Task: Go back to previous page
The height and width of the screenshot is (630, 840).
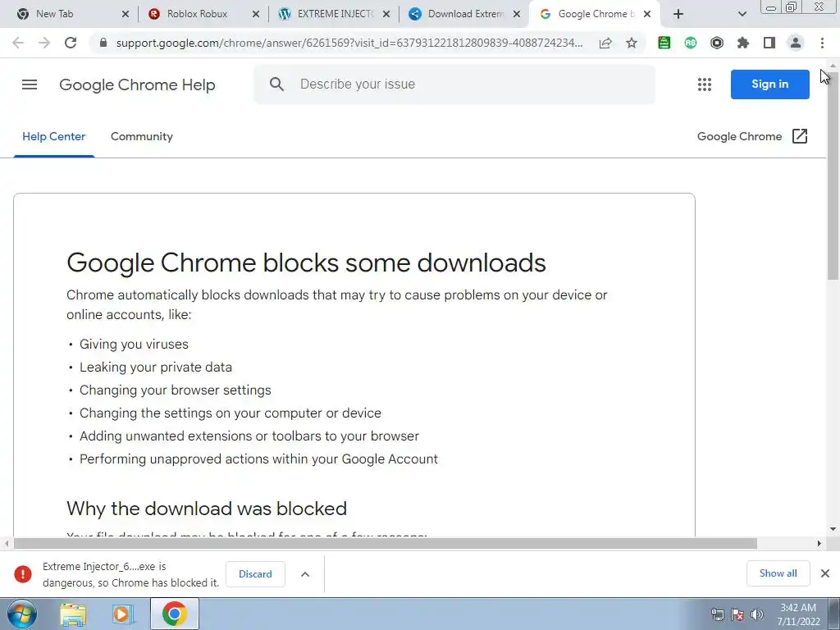Action: 18,43
